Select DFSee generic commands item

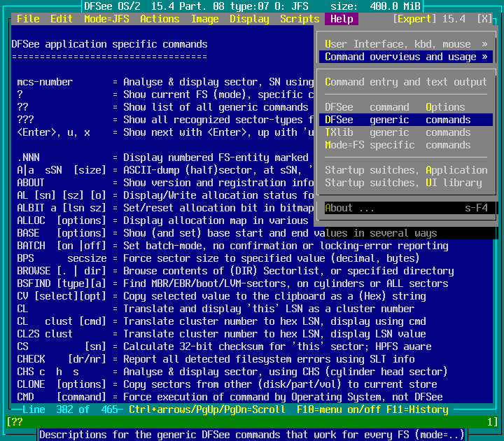tap(406, 120)
